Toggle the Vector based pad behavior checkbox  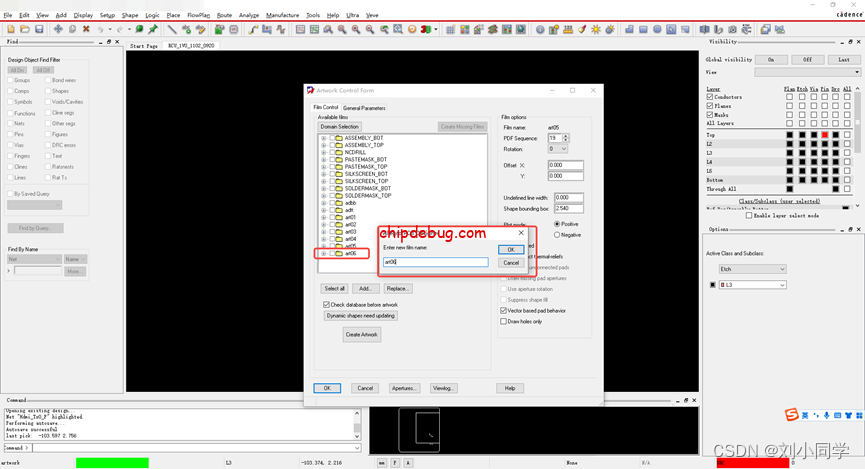tap(503, 311)
